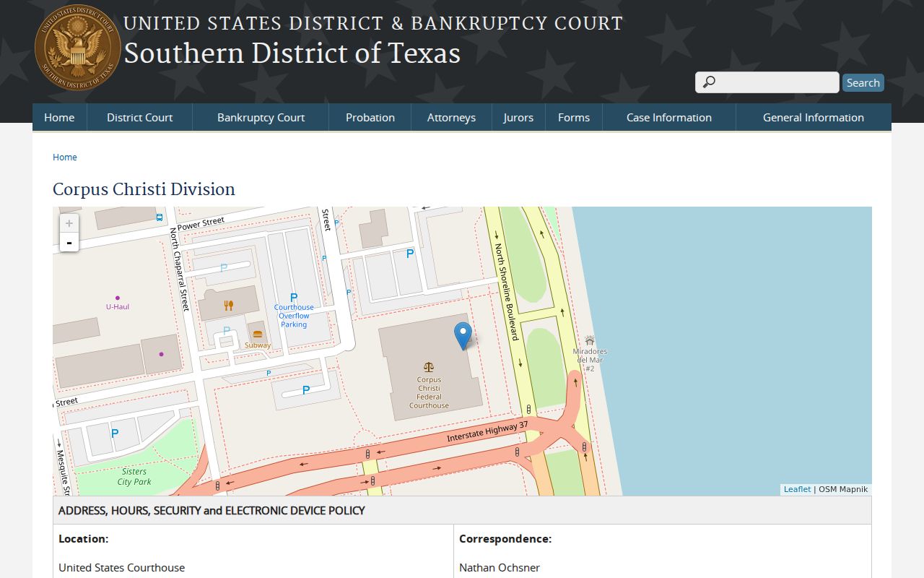Open the General Information menu

click(x=814, y=117)
